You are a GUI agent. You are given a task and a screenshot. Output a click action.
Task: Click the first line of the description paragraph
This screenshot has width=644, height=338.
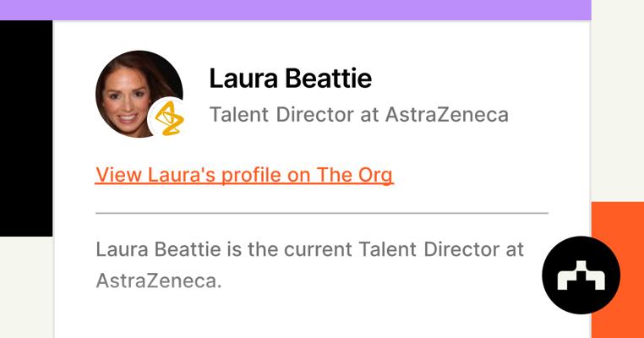click(x=309, y=249)
